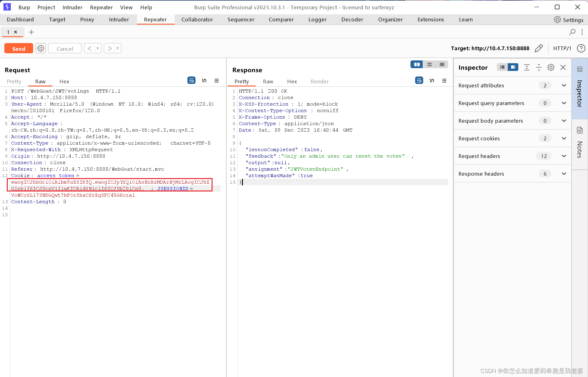Click the Content-Length header line

39,202
